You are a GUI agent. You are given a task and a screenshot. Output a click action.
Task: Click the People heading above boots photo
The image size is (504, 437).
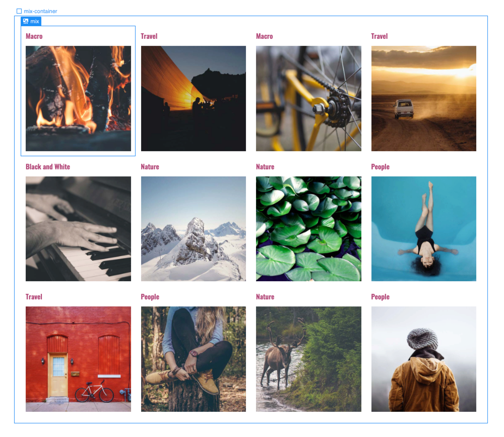(x=150, y=297)
